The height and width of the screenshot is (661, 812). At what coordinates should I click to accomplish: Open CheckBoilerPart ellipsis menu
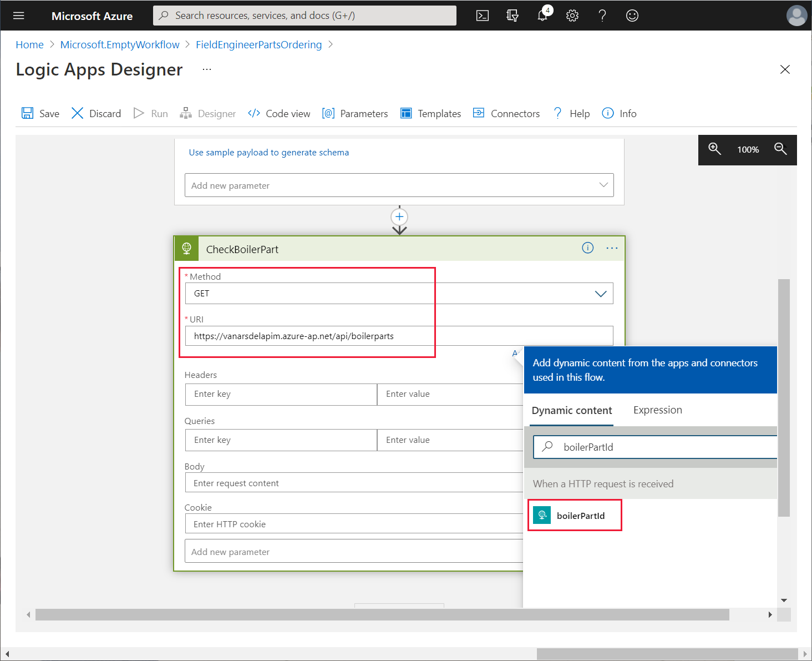coord(612,248)
